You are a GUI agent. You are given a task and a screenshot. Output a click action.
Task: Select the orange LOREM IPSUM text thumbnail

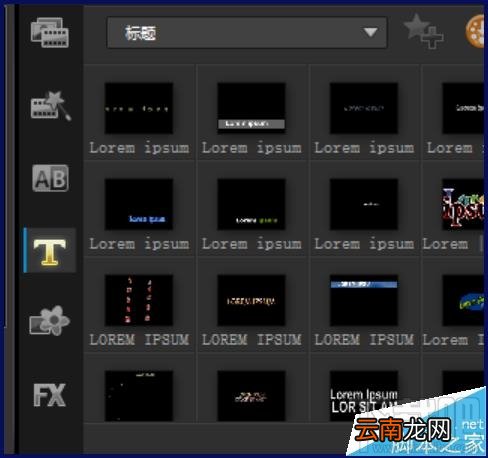coord(251,300)
